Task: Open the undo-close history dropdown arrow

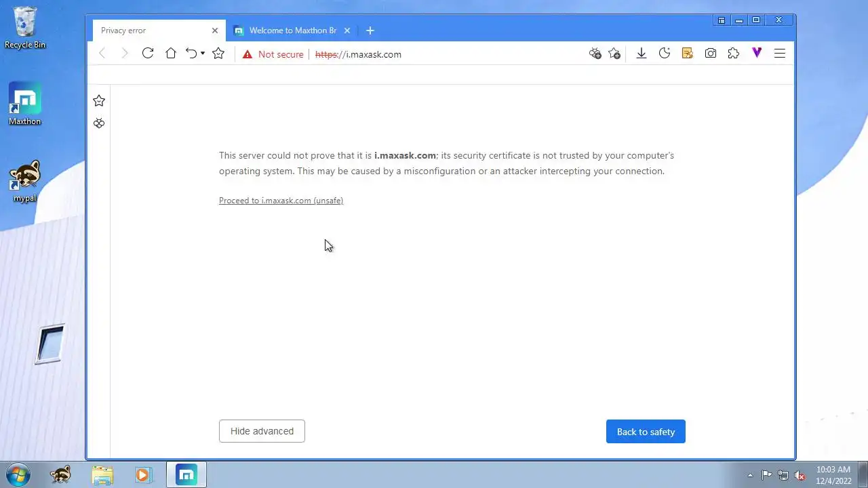Action: point(203,54)
